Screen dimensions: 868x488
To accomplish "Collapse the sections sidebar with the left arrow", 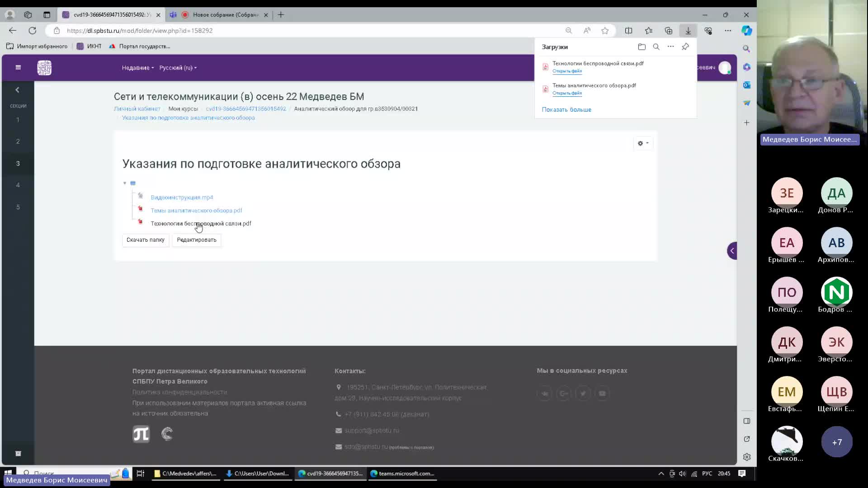I will click(18, 89).
